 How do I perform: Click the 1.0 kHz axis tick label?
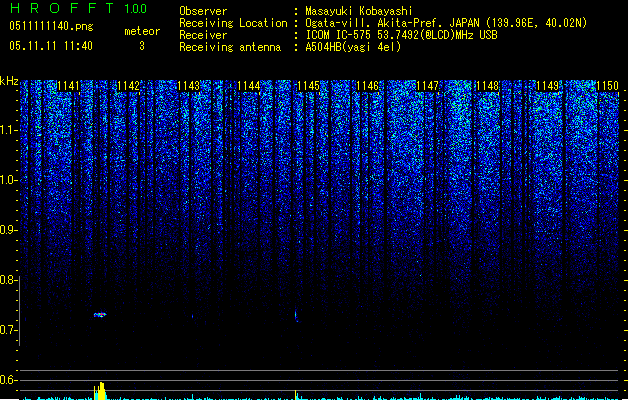tap(8, 180)
